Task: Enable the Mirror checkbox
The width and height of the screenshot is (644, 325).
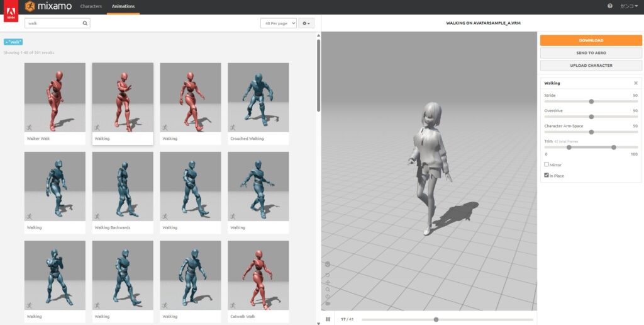Action: coord(547,164)
